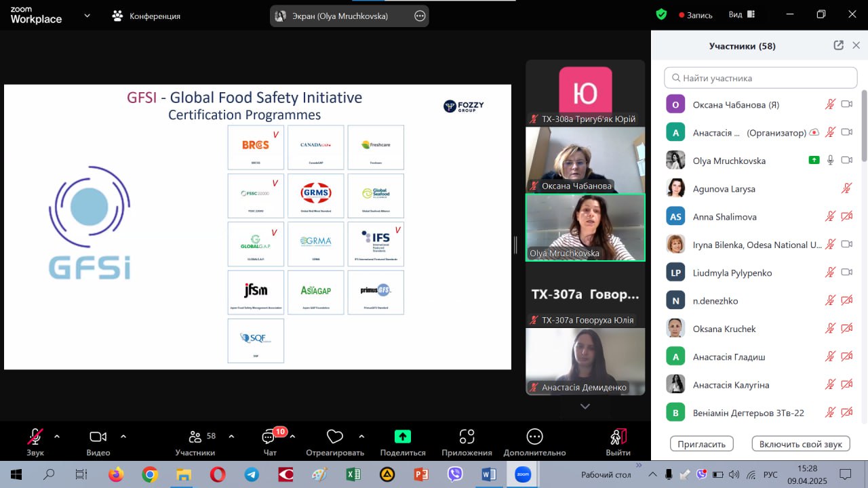Expand video options arrow beside Видео
The width and height of the screenshot is (868, 488).
pyautogui.click(x=123, y=436)
